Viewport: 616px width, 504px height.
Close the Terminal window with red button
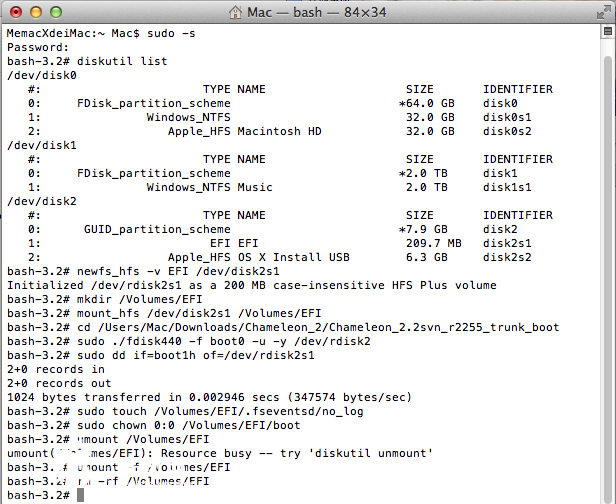[x=13, y=13]
